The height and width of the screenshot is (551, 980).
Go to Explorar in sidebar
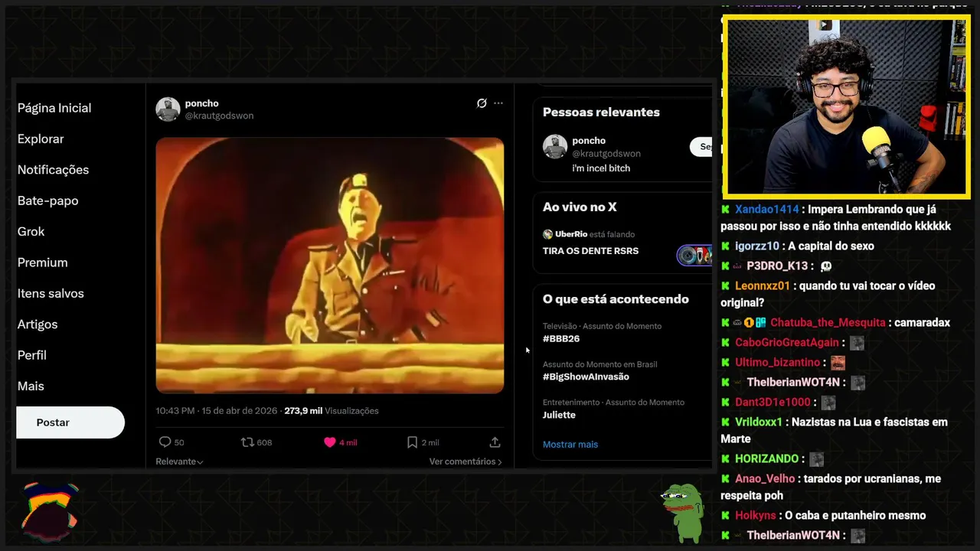coord(41,139)
